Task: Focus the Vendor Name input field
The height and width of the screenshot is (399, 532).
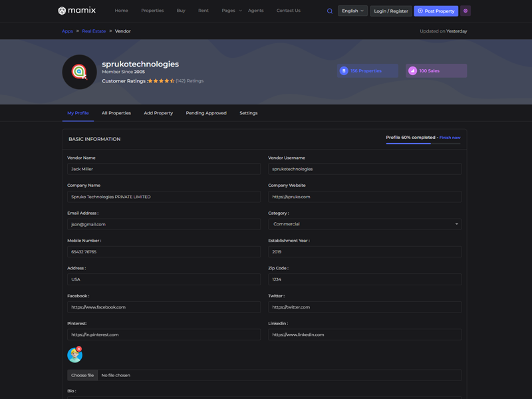Action: (164, 169)
